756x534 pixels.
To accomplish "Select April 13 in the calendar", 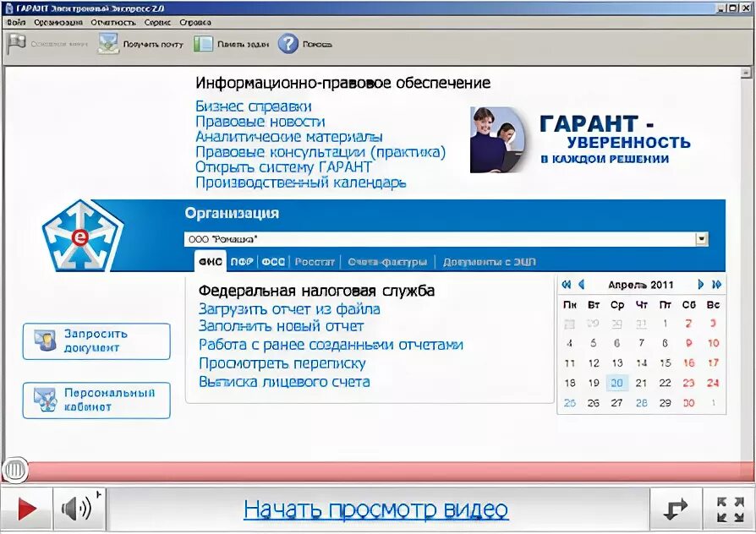I will 617,363.
